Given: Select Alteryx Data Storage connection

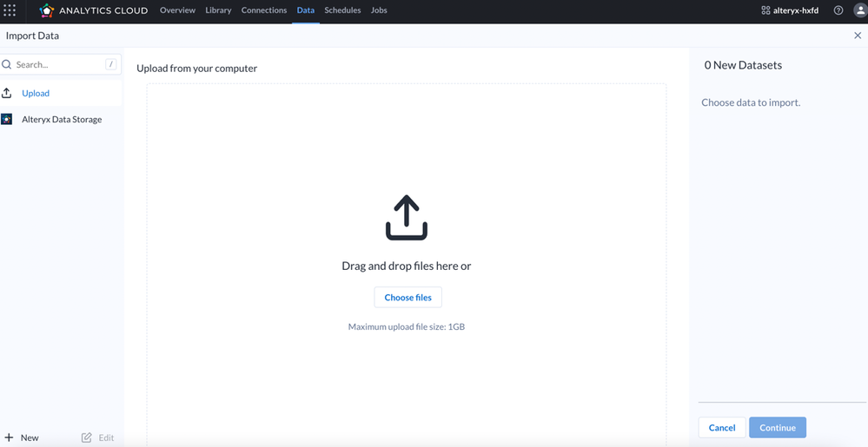Looking at the screenshot, I should pos(61,119).
